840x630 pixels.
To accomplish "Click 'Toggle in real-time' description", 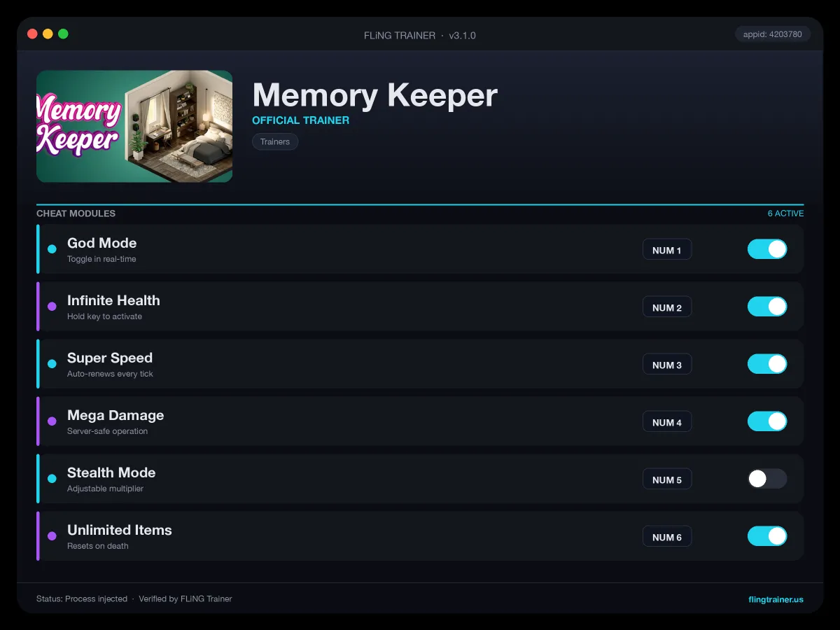I will tap(101, 259).
